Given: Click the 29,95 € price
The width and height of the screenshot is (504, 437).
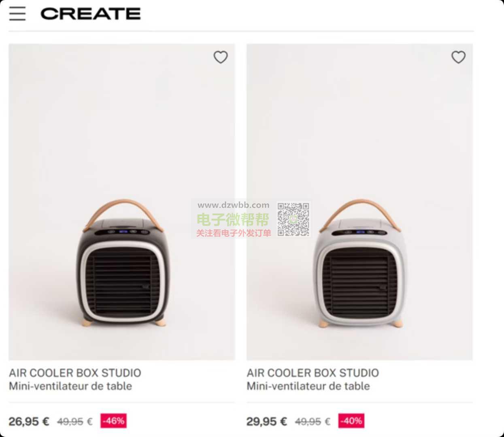Looking at the screenshot, I should [266, 422].
